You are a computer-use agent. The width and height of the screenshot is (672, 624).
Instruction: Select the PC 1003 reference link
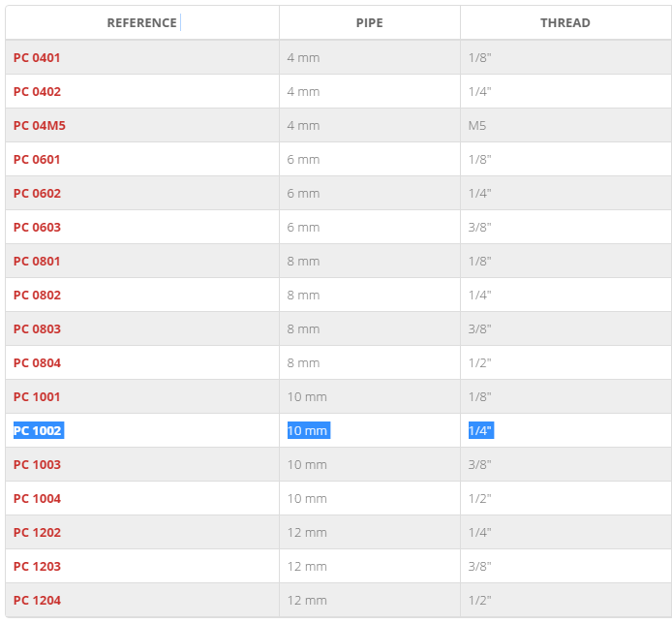pos(38,464)
